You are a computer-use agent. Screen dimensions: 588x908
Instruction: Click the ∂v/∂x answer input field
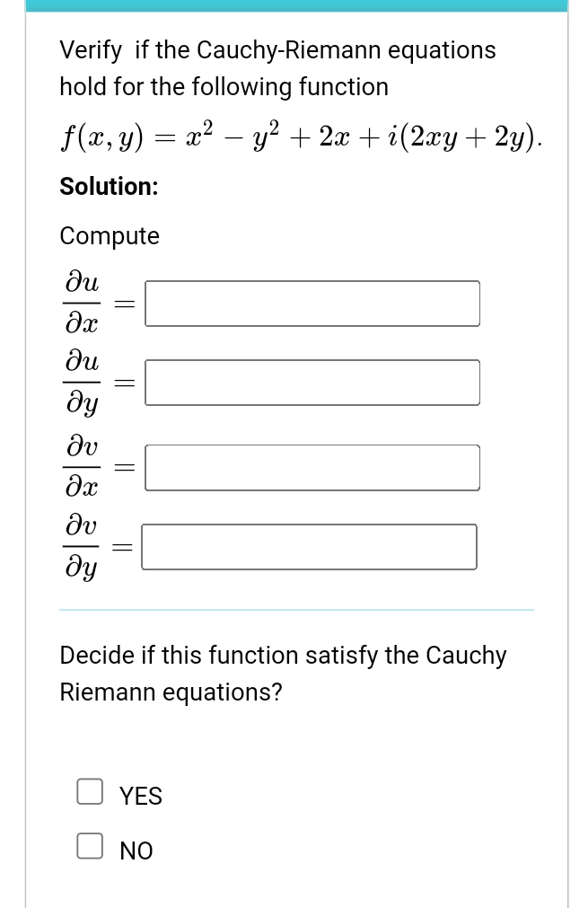312,466
